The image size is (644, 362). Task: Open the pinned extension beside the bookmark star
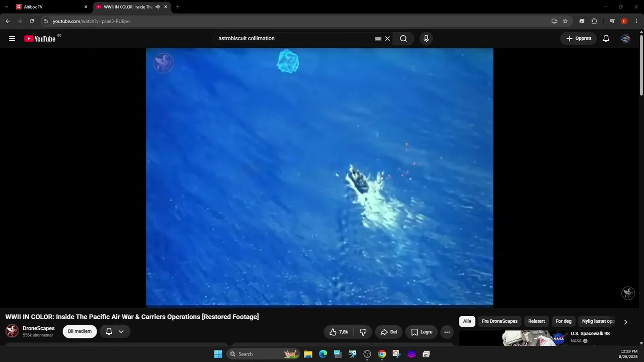[x=582, y=21]
